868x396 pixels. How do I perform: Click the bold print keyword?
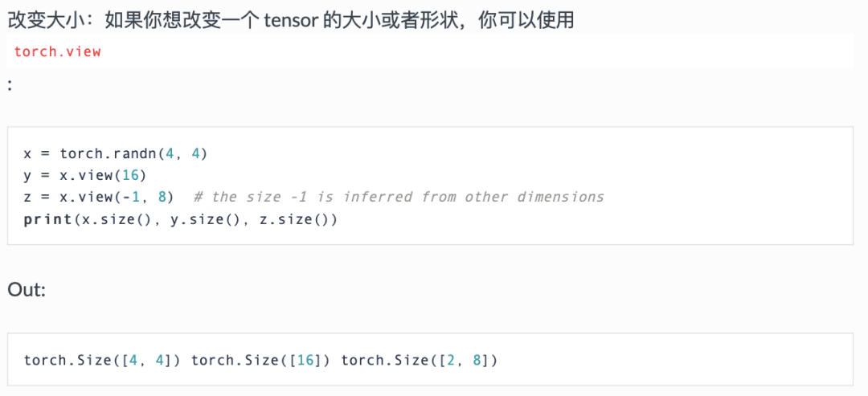(48, 219)
